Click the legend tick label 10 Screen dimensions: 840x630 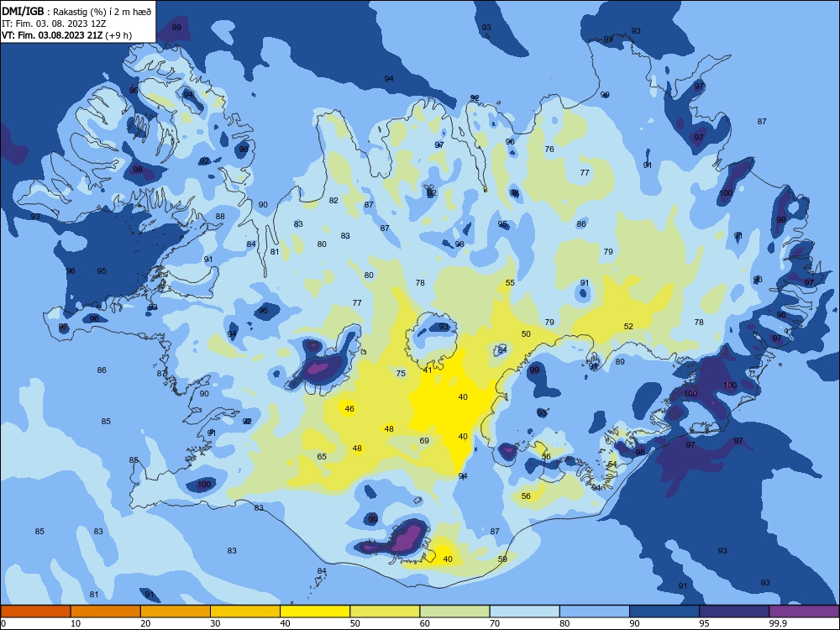pyautogui.click(x=76, y=623)
